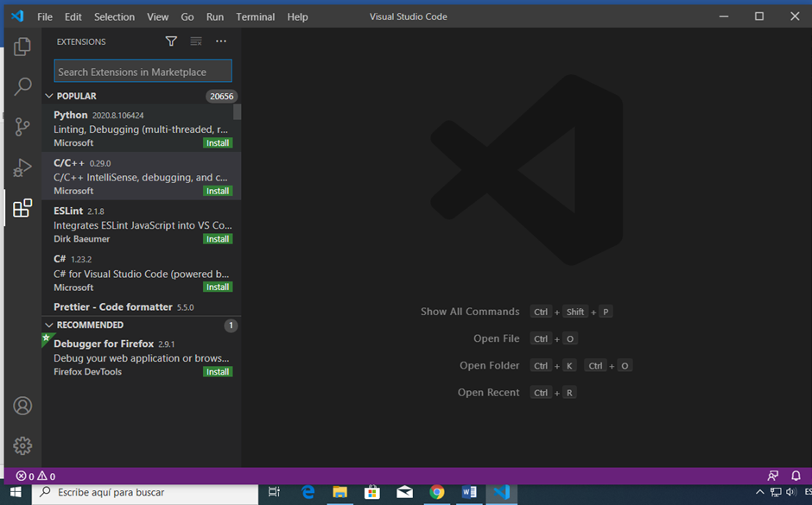The height and width of the screenshot is (505, 812).
Task: Open the Windows Start menu
Action: point(16,492)
